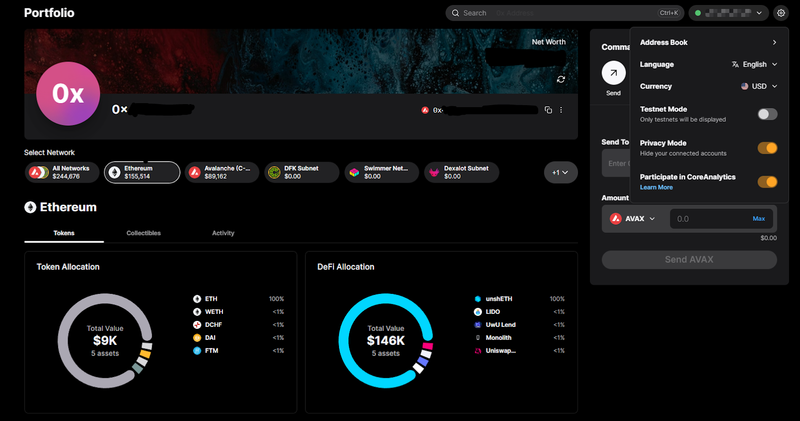The image size is (800, 421).
Task: Toggle Testnet Mode switch
Action: pos(767,114)
